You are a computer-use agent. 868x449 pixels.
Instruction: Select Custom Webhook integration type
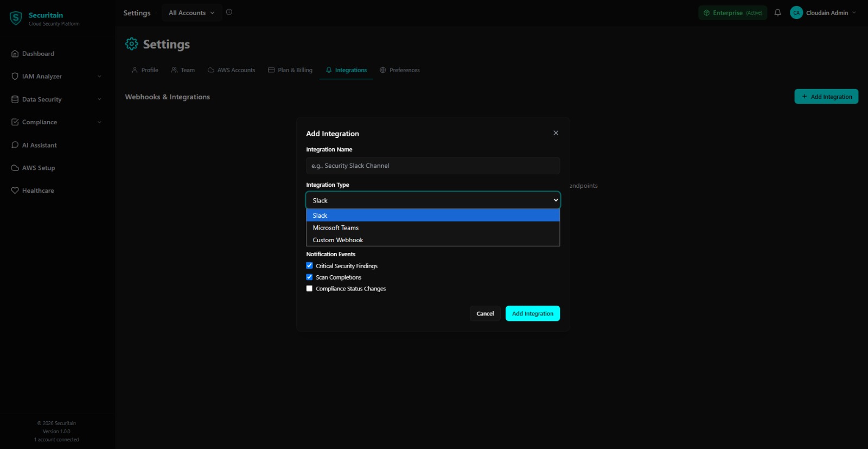(x=433, y=240)
